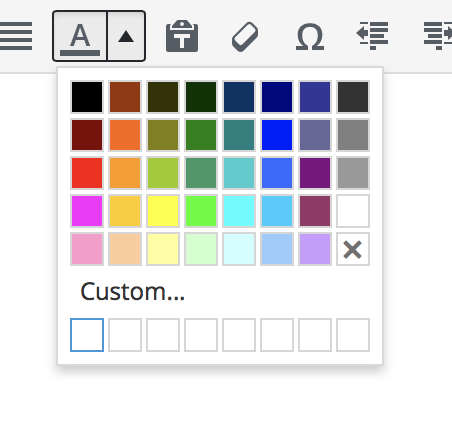Pick the dark purple color swatch
Image resolution: width=452 pixels, height=438 pixels.
[x=315, y=173]
